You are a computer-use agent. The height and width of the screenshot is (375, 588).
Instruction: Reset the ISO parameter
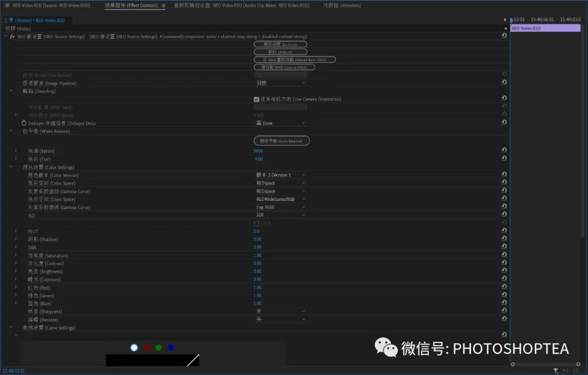(x=504, y=214)
